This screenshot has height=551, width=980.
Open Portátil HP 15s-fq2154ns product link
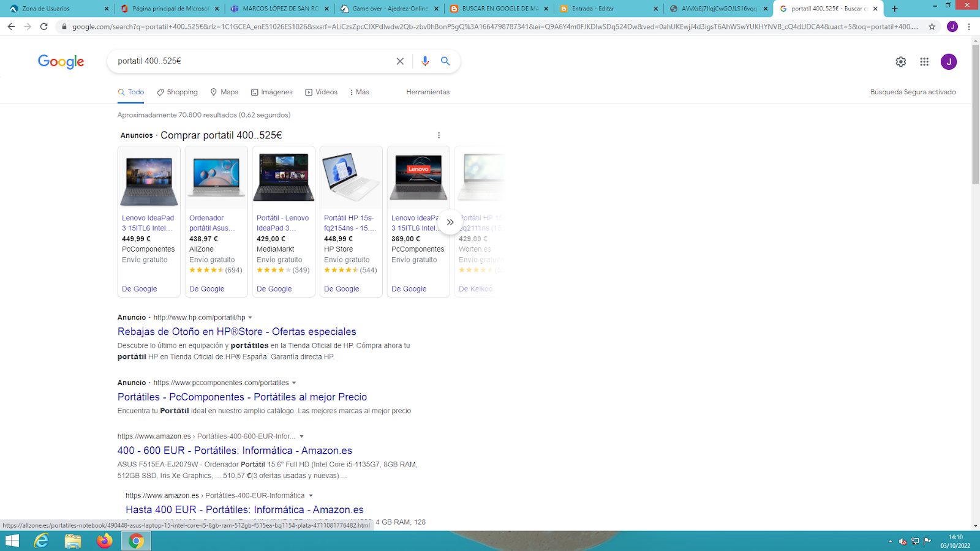(x=350, y=223)
